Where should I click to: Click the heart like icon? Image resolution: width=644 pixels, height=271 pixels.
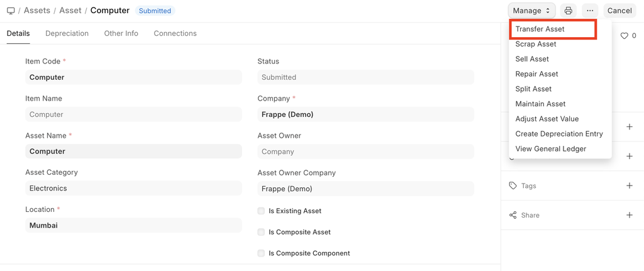coord(625,36)
